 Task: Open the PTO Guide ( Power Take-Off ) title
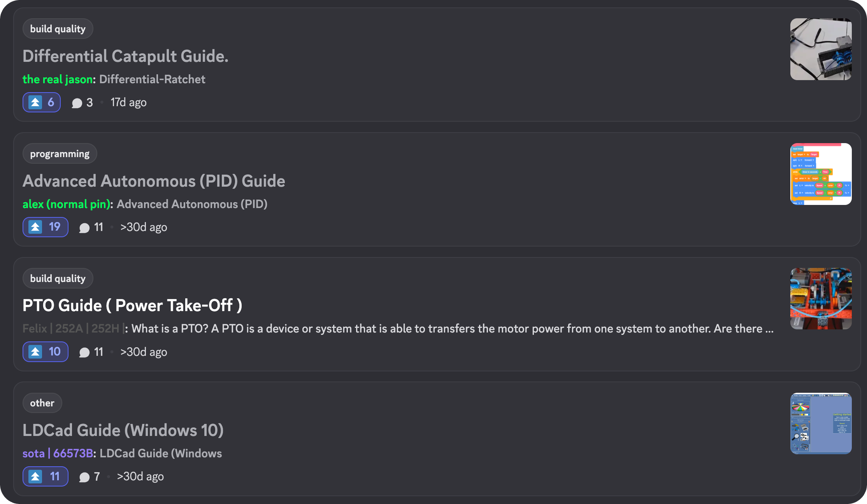click(132, 306)
